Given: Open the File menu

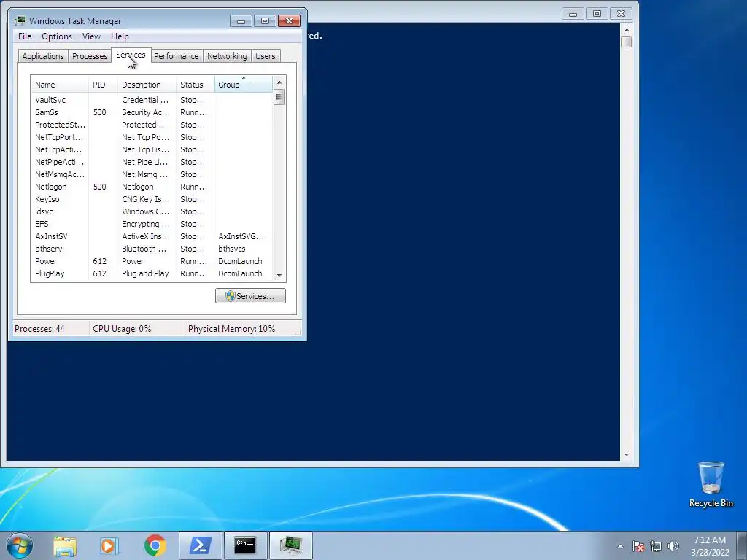Looking at the screenshot, I should 25,36.
